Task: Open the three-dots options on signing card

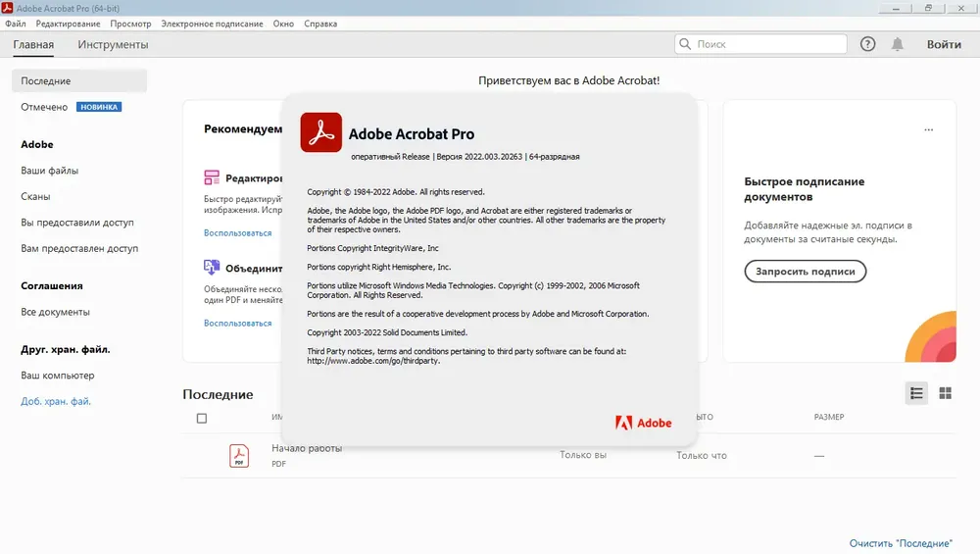Action: click(928, 130)
